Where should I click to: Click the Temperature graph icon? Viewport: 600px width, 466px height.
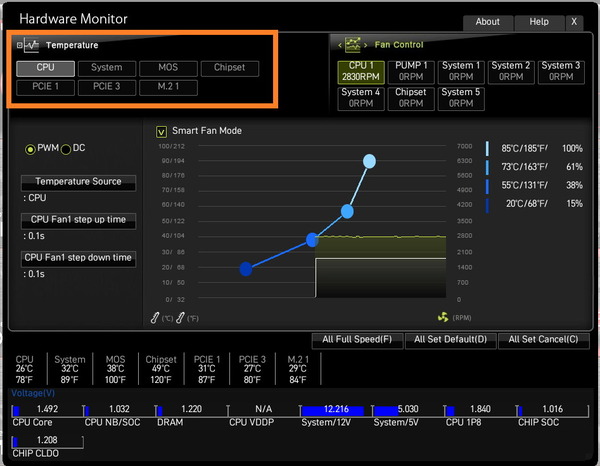[x=31, y=45]
